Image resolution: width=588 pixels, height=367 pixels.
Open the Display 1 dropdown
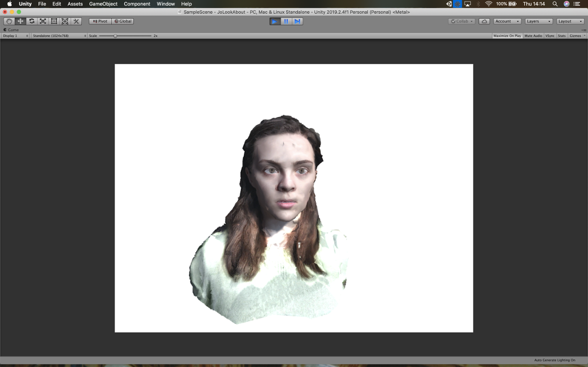pos(15,36)
